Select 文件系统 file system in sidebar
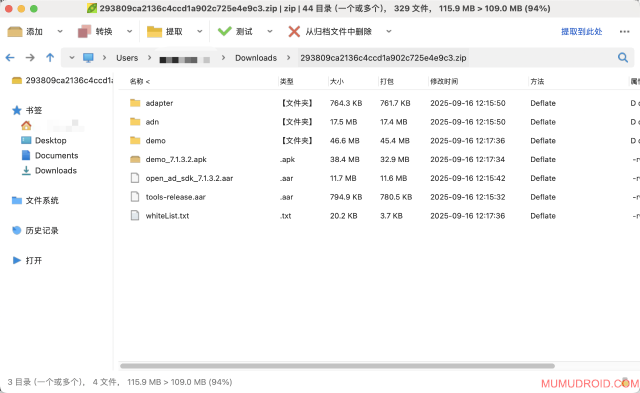The height and width of the screenshot is (393, 640). [35, 200]
